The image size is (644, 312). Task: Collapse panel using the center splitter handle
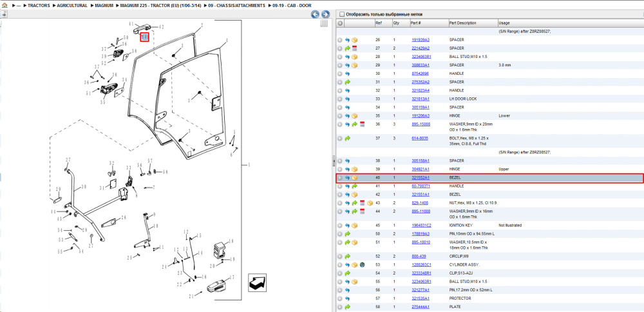pos(334,159)
